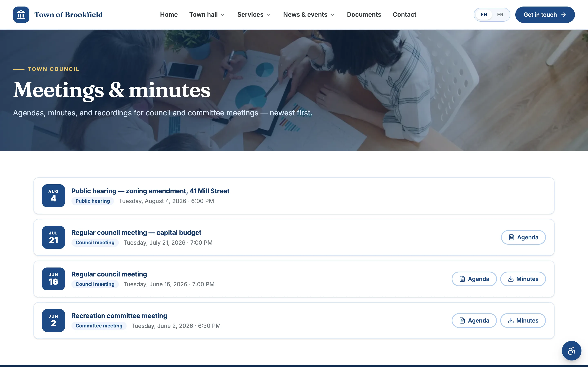588x367 pixels.
Task: Click the Jul 21 date badge
Action: 53,237
